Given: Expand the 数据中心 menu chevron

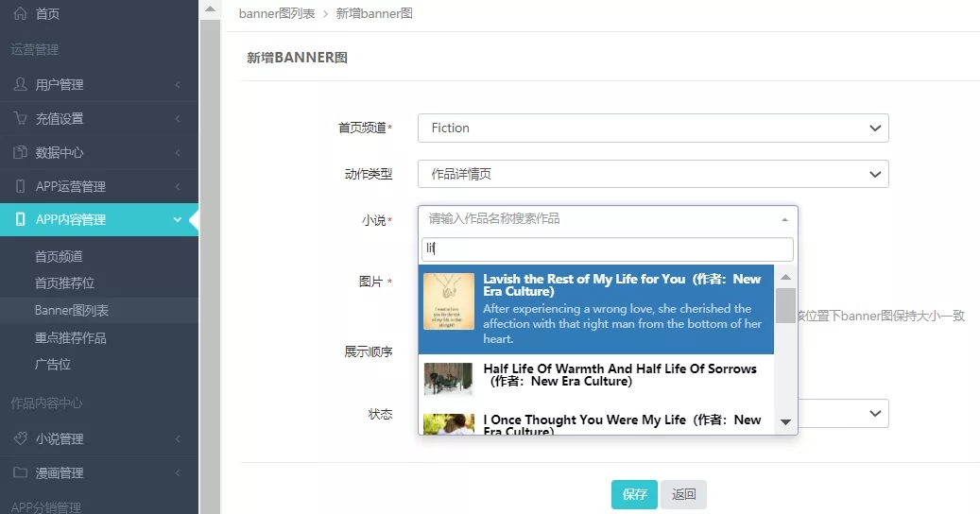Looking at the screenshot, I should [x=178, y=152].
